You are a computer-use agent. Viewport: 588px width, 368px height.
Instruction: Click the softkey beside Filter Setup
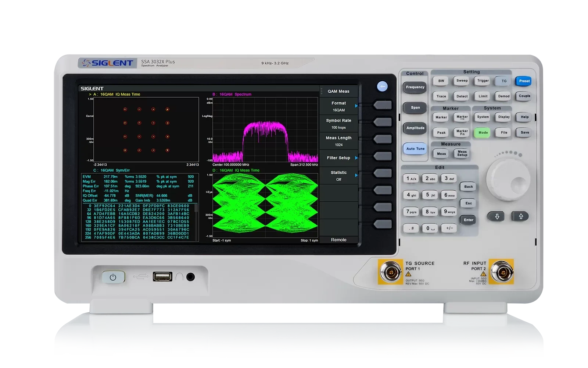(x=383, y=156)
